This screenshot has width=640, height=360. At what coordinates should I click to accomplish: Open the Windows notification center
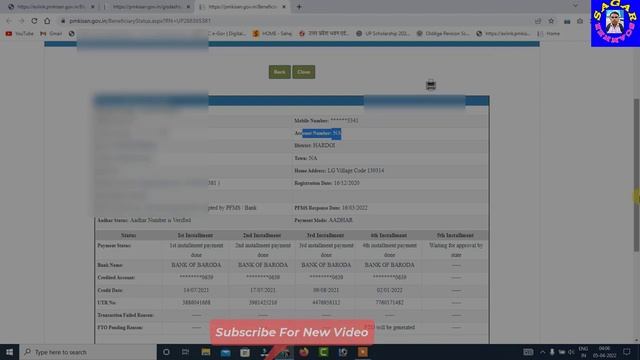click(x=627, y=352)
